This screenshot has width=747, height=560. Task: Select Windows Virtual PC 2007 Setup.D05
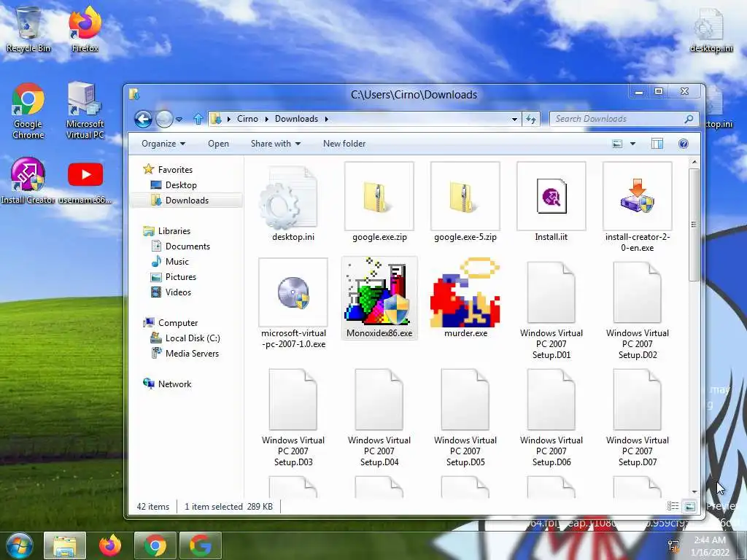pyautogui.click(x=465, y=418)
